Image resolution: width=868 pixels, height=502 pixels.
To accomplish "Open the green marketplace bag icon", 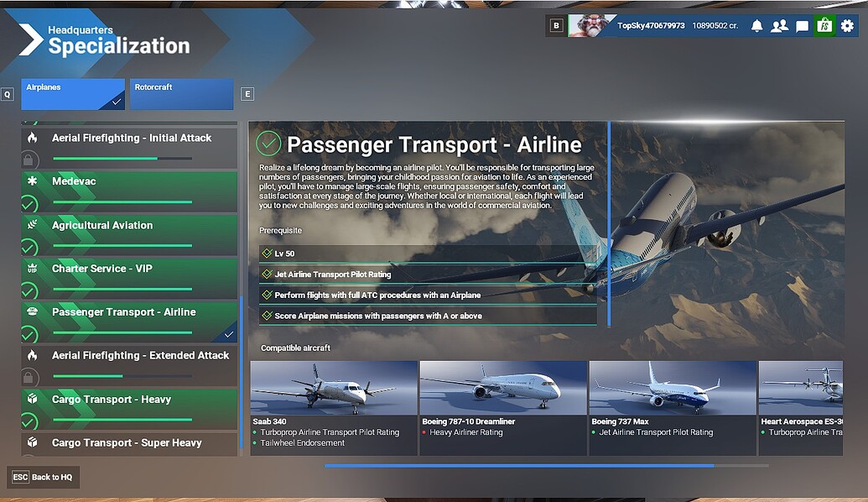I will tap(824, 25).
